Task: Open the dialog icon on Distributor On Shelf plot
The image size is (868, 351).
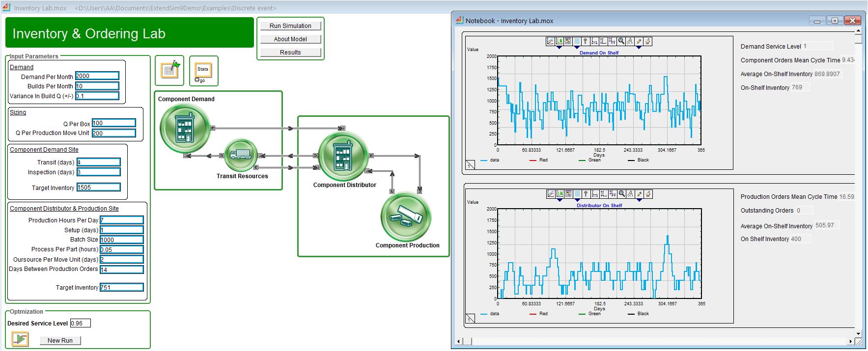Action: pos(568,194)
